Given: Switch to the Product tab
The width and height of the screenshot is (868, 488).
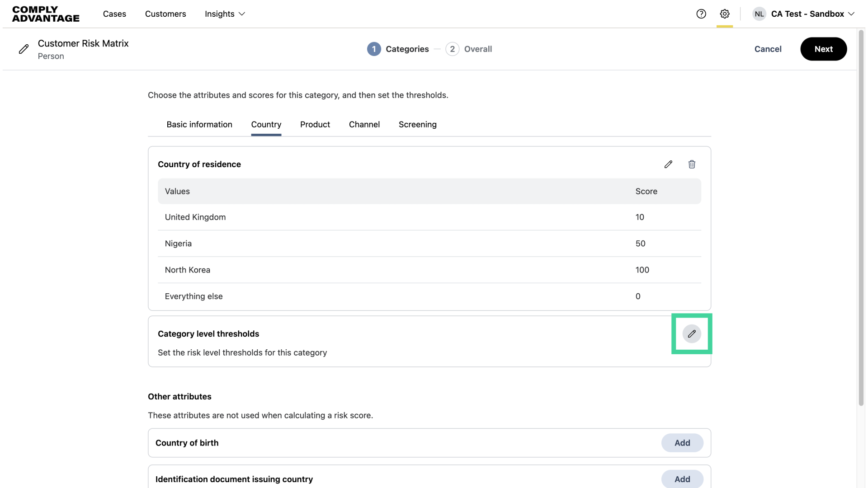Looking at the screenshot, I should tap(315, 124).
